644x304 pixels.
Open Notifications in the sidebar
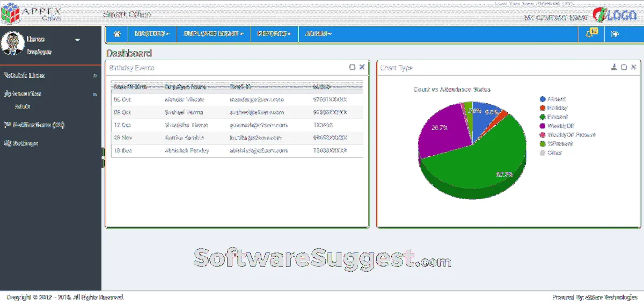point(34,125)
